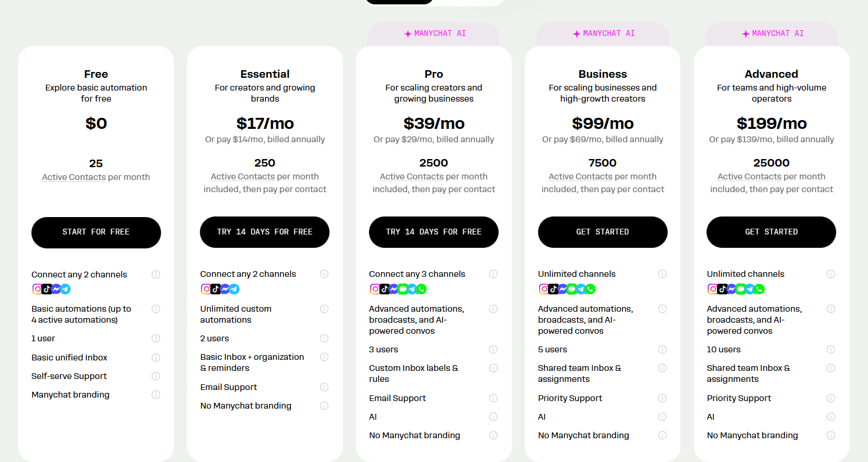Open the info tooltip next to 3 users

[x=493, y=349]
